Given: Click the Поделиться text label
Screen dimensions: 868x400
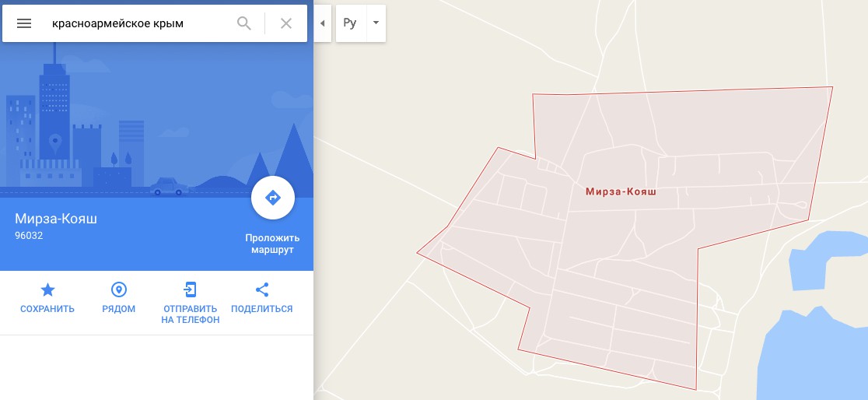Looking at the screenshot, I should pyautogui.click(x=262, y=309).
